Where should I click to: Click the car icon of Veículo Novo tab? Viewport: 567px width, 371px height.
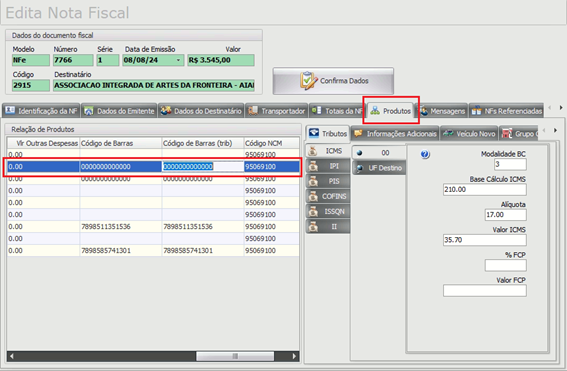tap(448, 133)
